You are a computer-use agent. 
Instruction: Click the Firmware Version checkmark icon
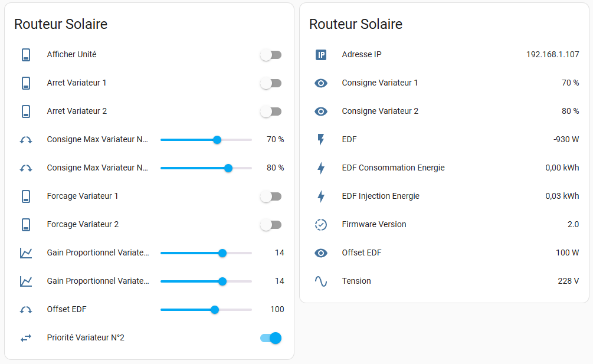320,225
